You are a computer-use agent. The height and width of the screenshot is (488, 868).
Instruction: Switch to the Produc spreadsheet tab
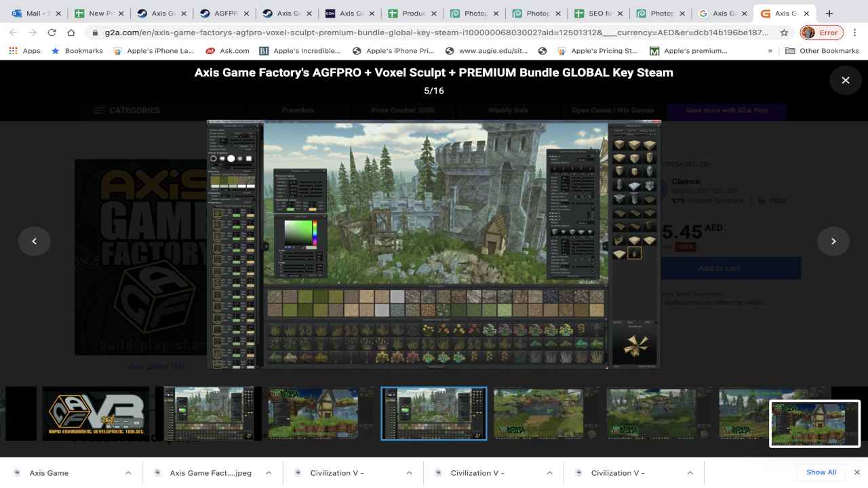click(x=411, y=13)
